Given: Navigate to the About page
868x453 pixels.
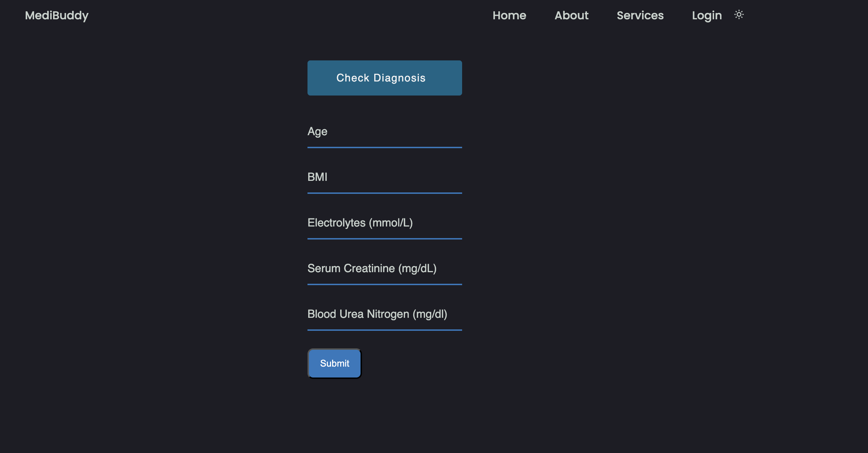Looking at the screenshot, I should pyautogui.click(x=571, y=15).
